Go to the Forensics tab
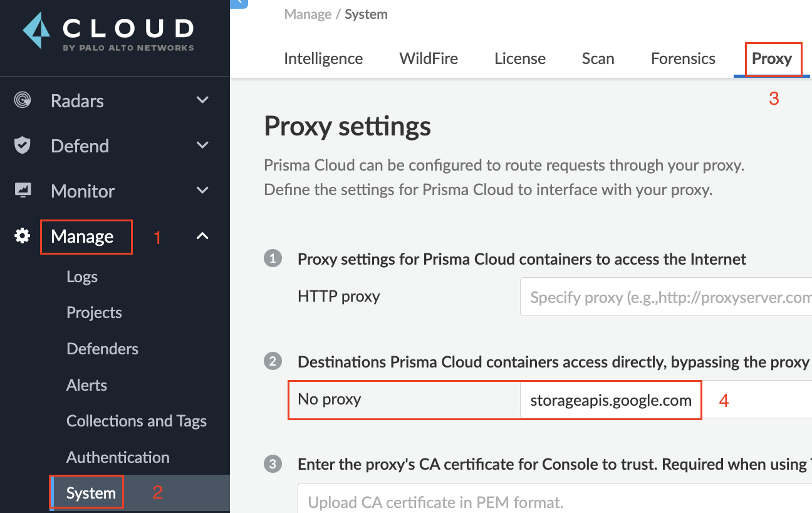Image resolution: width=812 pixels, height=513 pixels. [x=683, y=59]
